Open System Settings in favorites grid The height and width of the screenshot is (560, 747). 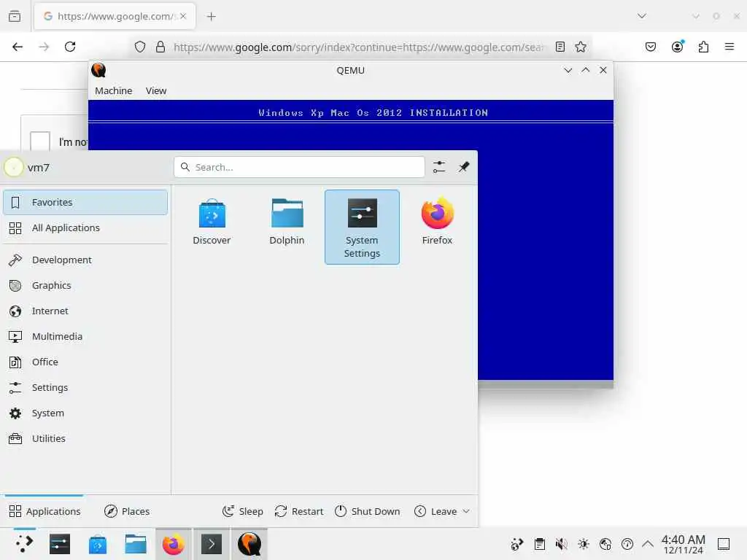point(362,227)
